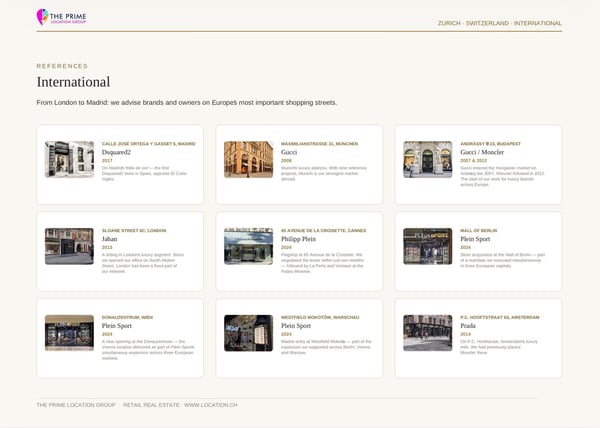The width and height of the screenshot is (600, 428).
Task: Click the Gucci / Moncler title
Action: click(x=482, y=152)
